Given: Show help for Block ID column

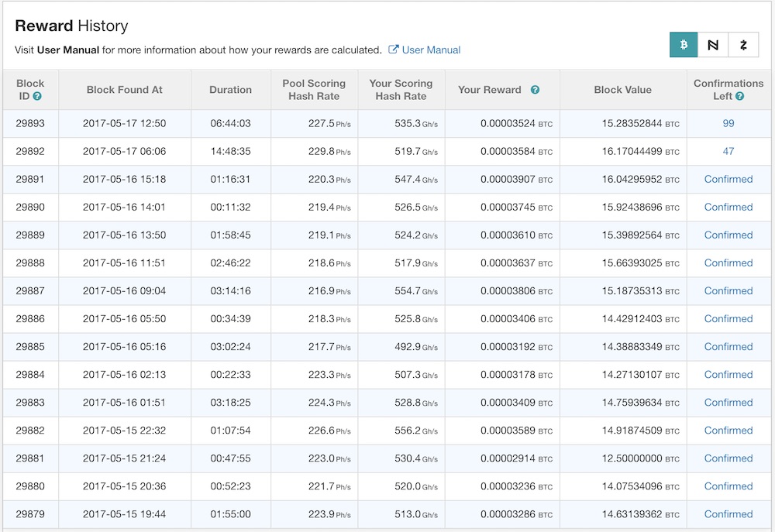Looking at the screenshot, I should click(x=37, y=96).
